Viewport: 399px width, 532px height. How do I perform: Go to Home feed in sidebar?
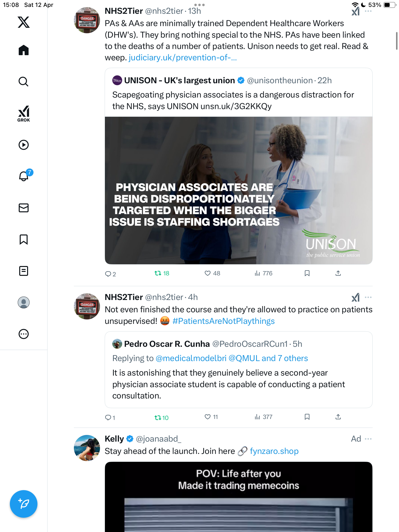coord(24,50)
